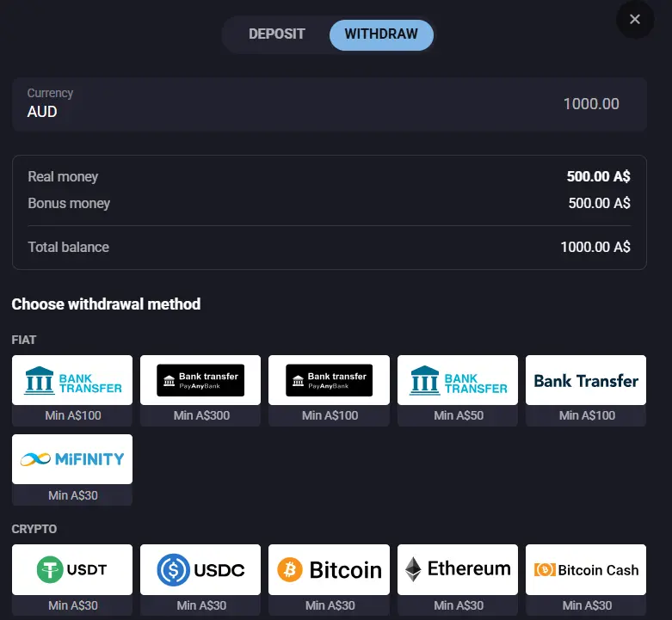Click Min A$30 under USDC
This screenshot has width=672, height=620.
[201, 605]
